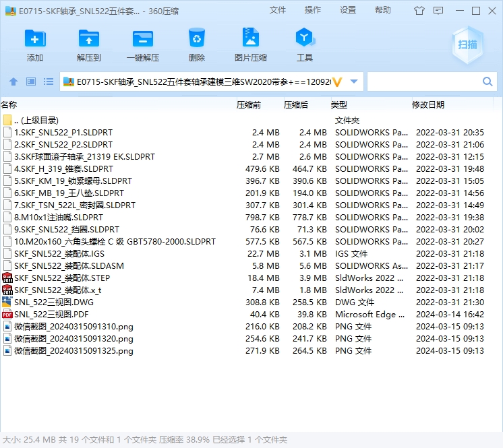Click 'SOLIDWORKS As...' type cell
This screenshot has width=503, height=448.
372,266
